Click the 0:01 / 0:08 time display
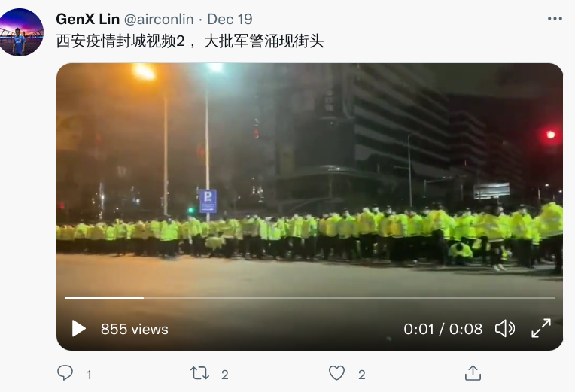575x392 pixels. tap(443, 329)
